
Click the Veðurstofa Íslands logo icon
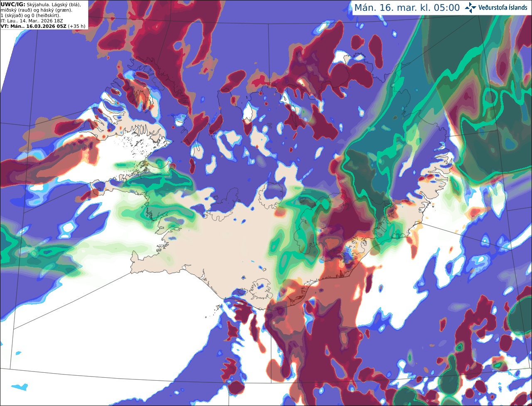coord(470,7)
